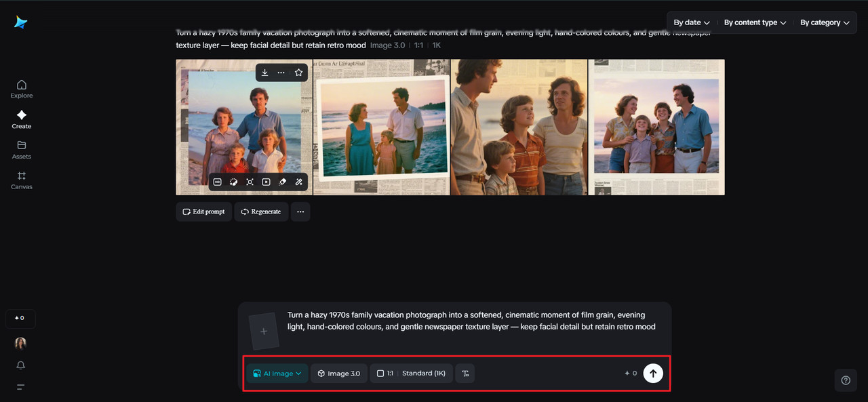Open the By content type dropdown
The height and width of the screenshot is (402, 868).
(755, 22)
